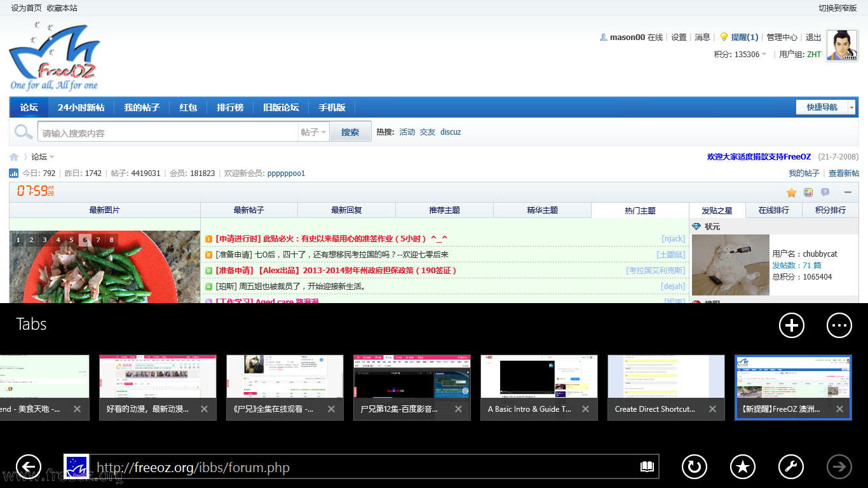This screenshot has height=488, width=868.
Task: Close the 尸兄第12集 tab
Action: pyautogui.click(x=458, y=409)
